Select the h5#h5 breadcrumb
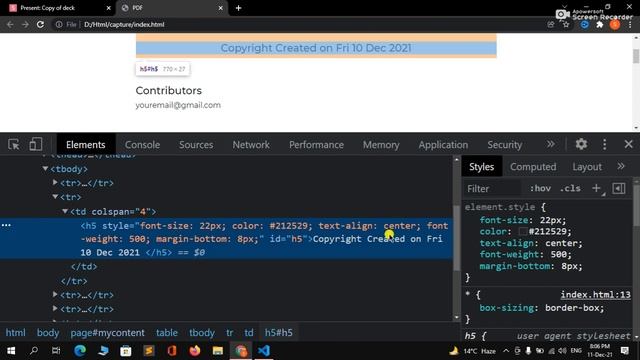Screen dimensions: 640x360 279,333
